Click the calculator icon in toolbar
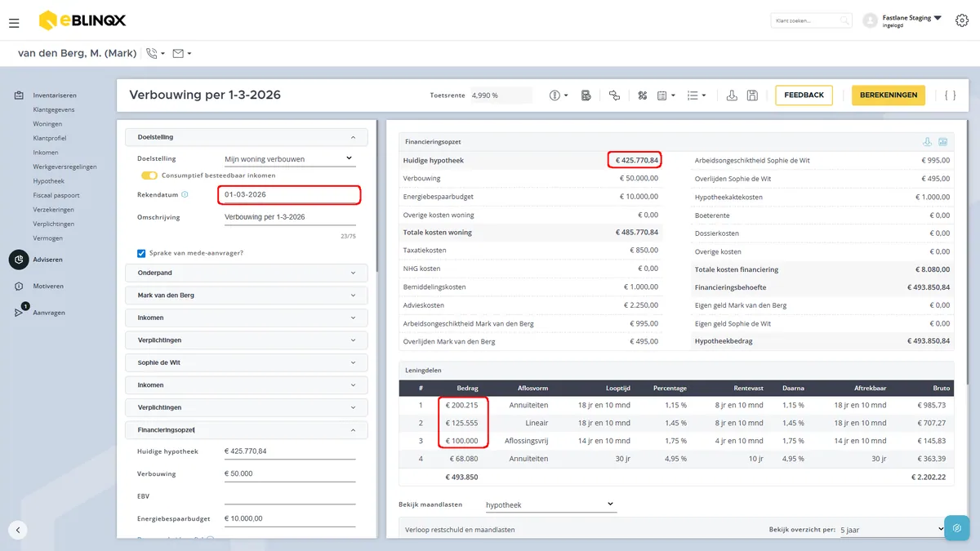 coord(586,96)
